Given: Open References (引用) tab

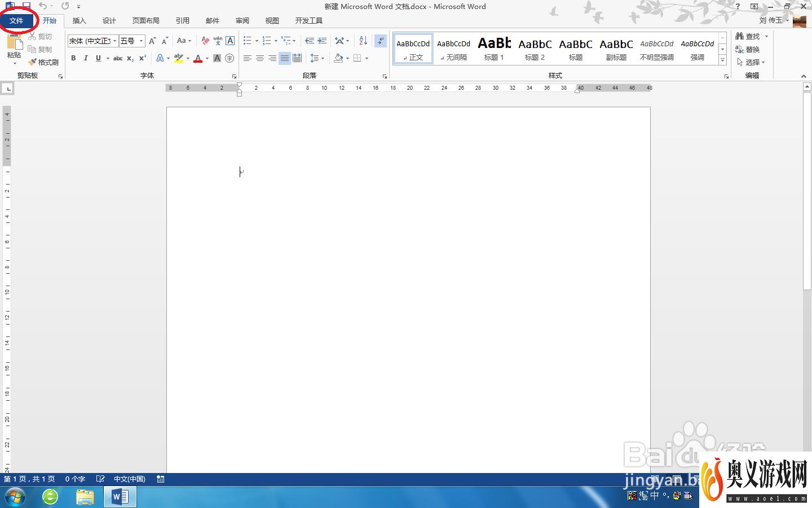Looking at the screenshot, I should (183, 20).
